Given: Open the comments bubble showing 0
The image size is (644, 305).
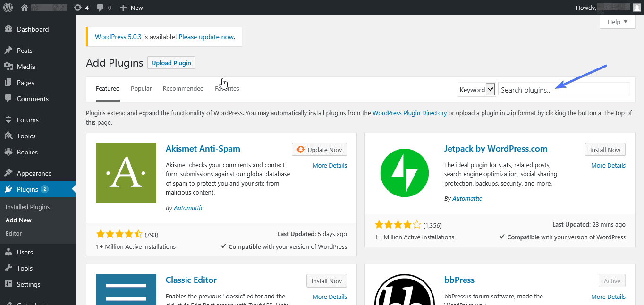Looking at the screenshot, I should [x=104, y=8].
